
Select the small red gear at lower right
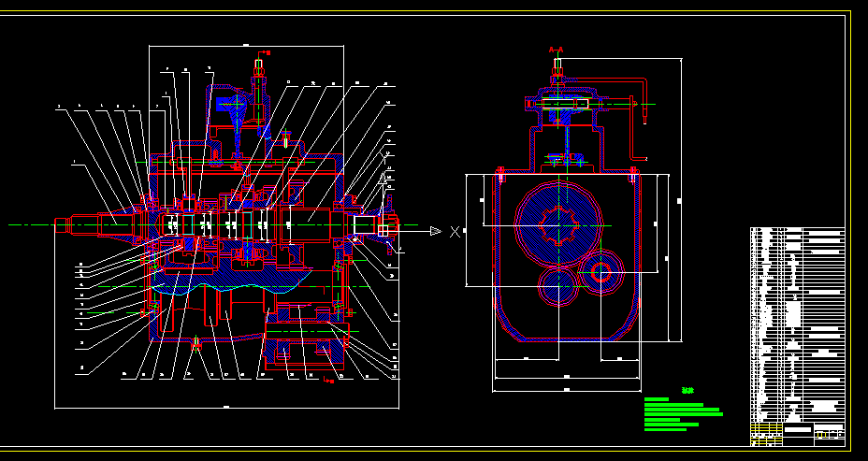pos(600,273)
